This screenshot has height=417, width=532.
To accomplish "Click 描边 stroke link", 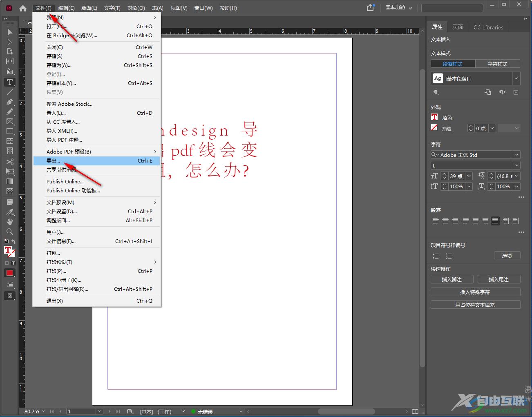I will tap(447, 129).
